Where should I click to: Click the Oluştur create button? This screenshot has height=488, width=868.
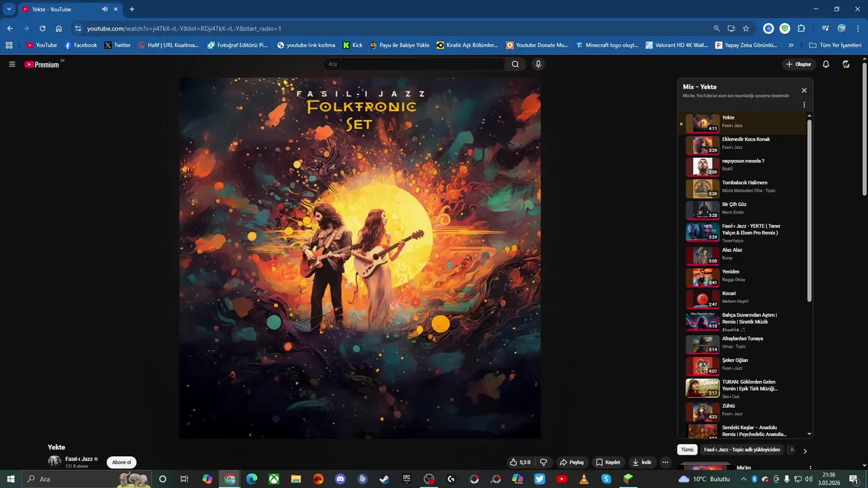799,64
